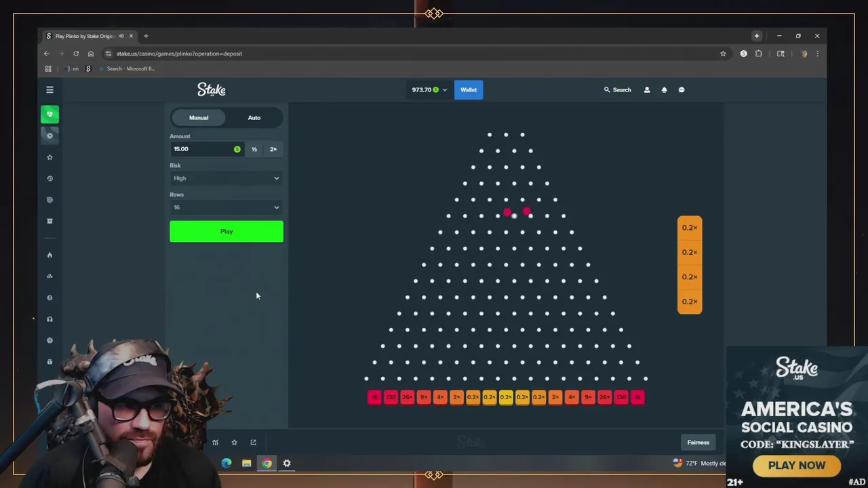Viewport: 868px width, 488px height.
Task: Open the Wallet
Action: [x=469, y=89]
